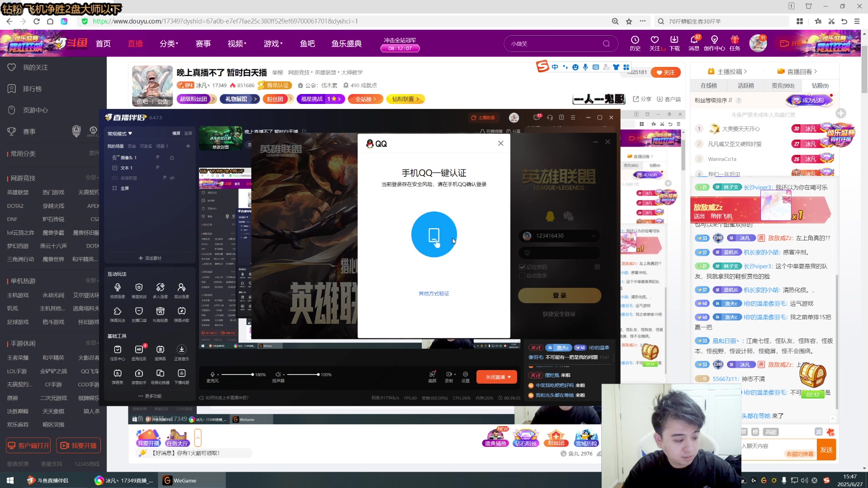Open the 弹幕秀 tool
This screenshot has width=868, height=488.
click(118, 376)
